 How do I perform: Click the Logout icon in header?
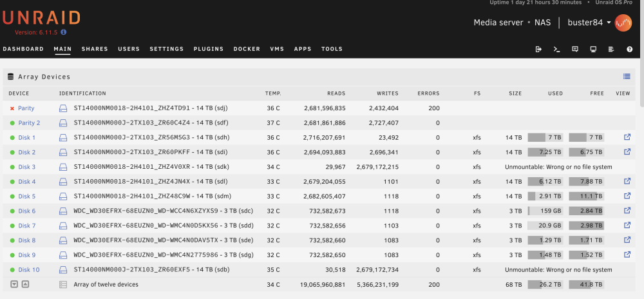pyautogui.click(x=538, y=49)
